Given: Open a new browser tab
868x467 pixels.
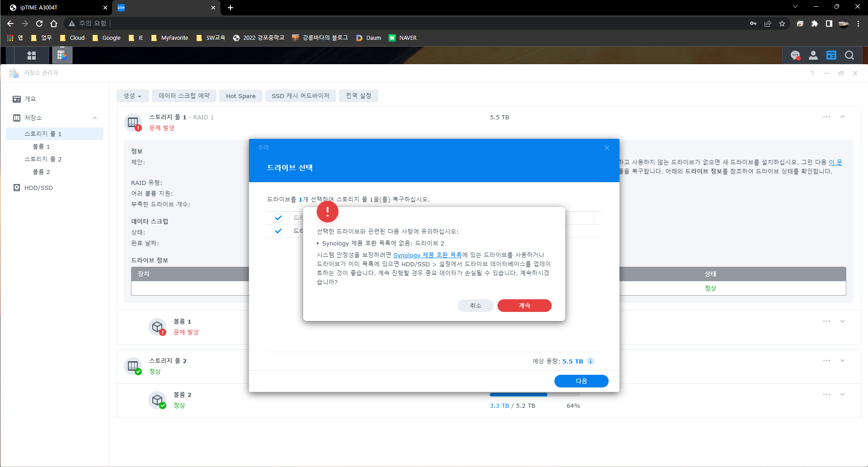Looking at the screenshot, I should tap(230, 8).
